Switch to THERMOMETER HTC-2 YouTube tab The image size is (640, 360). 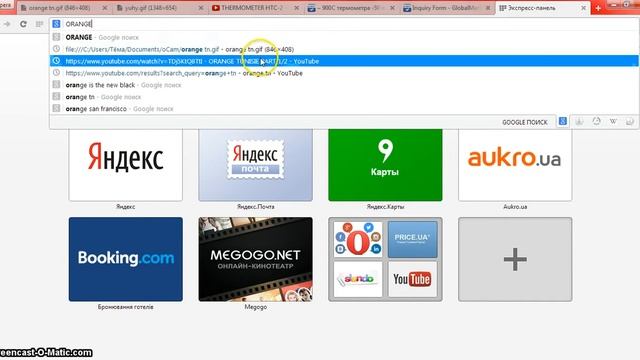255,8
